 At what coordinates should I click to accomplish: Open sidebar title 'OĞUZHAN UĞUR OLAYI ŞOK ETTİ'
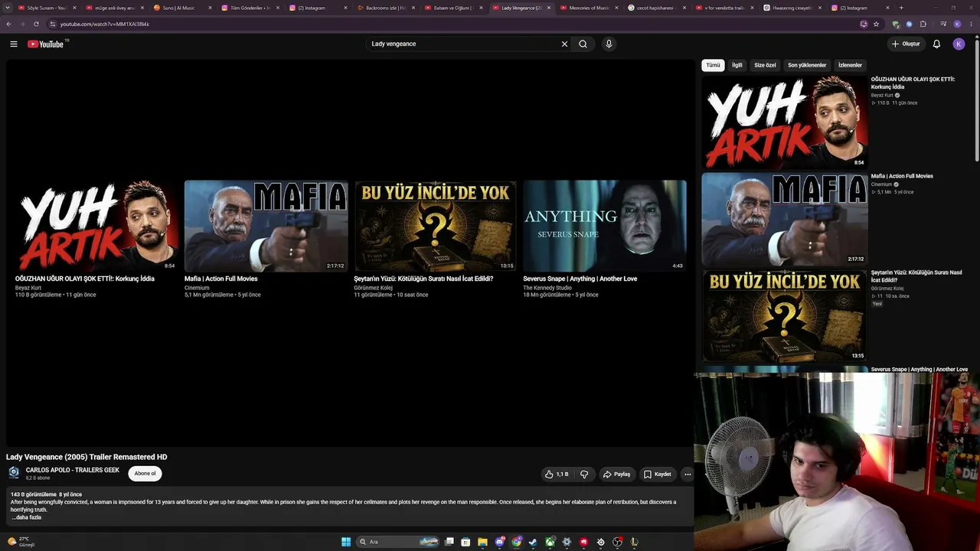pos(913,83)
